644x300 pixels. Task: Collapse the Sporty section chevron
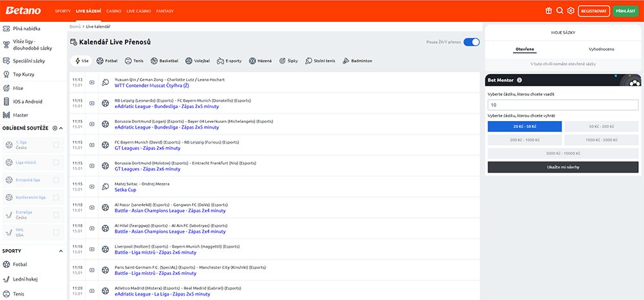click(61, 251)
